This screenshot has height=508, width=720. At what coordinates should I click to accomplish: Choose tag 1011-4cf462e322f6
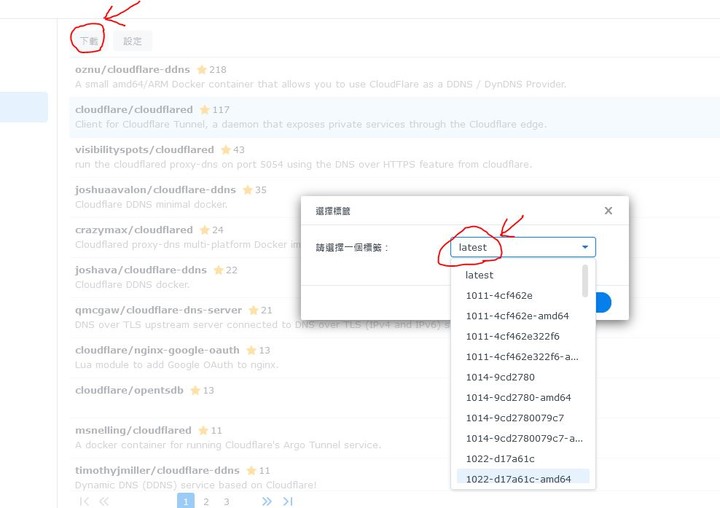coord(523,336)
